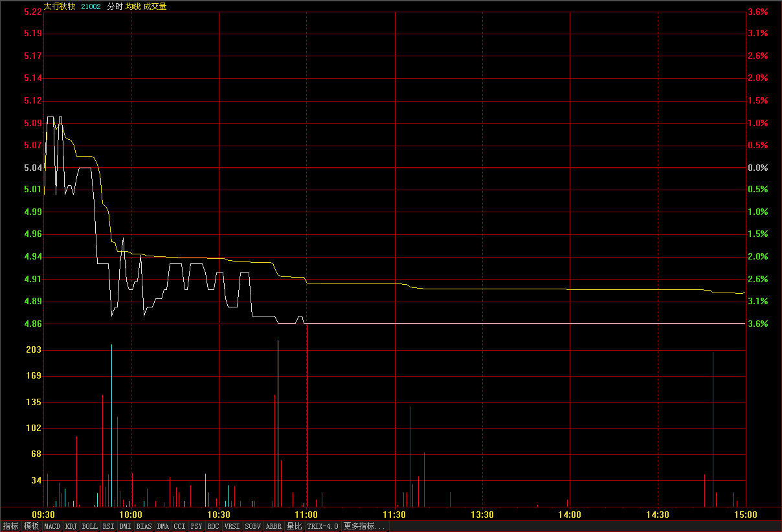This screenshot has width=782, height=532.
Task: Open the 指标 tab
Action: point(10,526)
